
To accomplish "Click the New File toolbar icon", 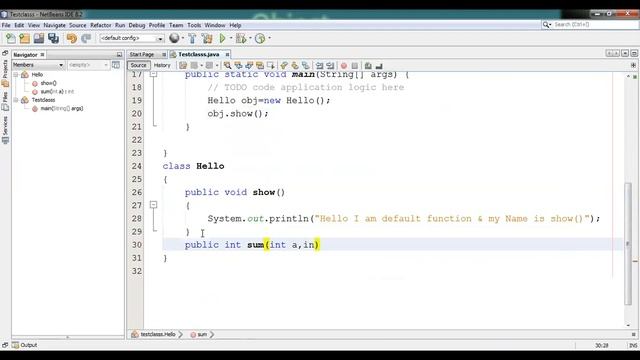I will click(x=11, y=38).
